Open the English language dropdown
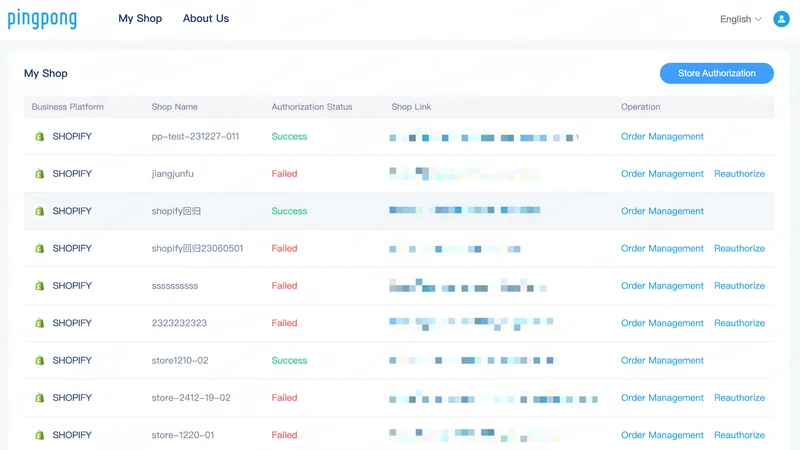The width and height of the screenshot is (800, 450). point(740,19)
